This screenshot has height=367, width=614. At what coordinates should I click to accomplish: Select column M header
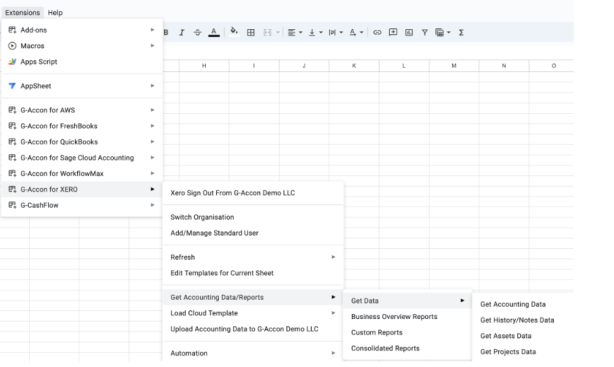tap(454, 66)
